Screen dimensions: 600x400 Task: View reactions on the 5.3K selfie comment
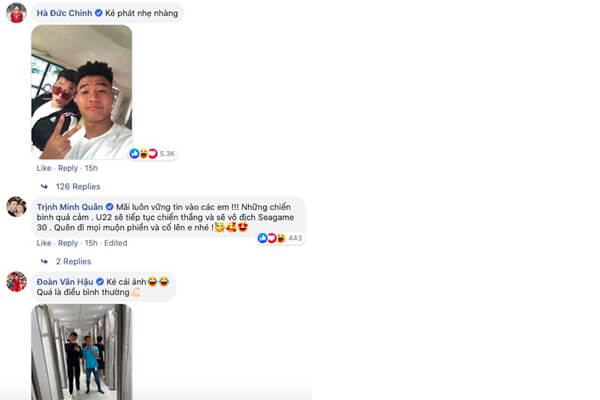152,153
